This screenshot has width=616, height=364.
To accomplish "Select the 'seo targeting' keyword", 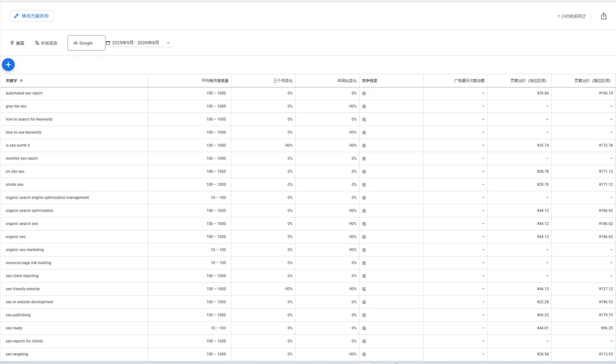I will click(17, 354).
